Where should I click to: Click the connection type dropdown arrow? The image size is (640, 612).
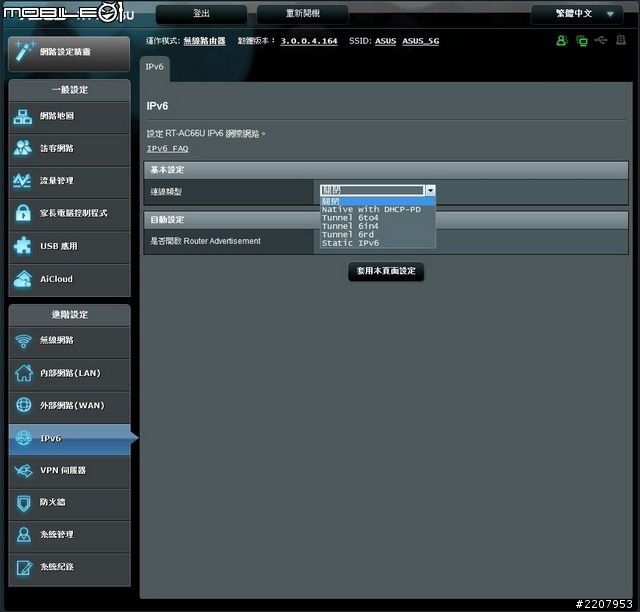click(430, 190)
